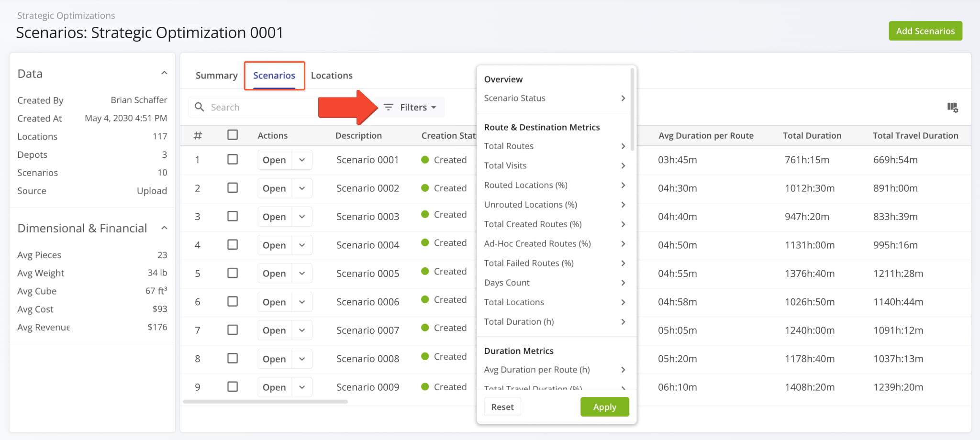Collapse the Dimensional & Financial section
Screen dimensions: 980x440
click(x=164, y=228)
